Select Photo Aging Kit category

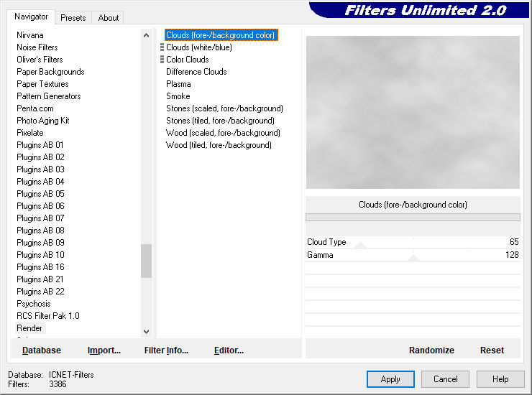coord(42,121)
